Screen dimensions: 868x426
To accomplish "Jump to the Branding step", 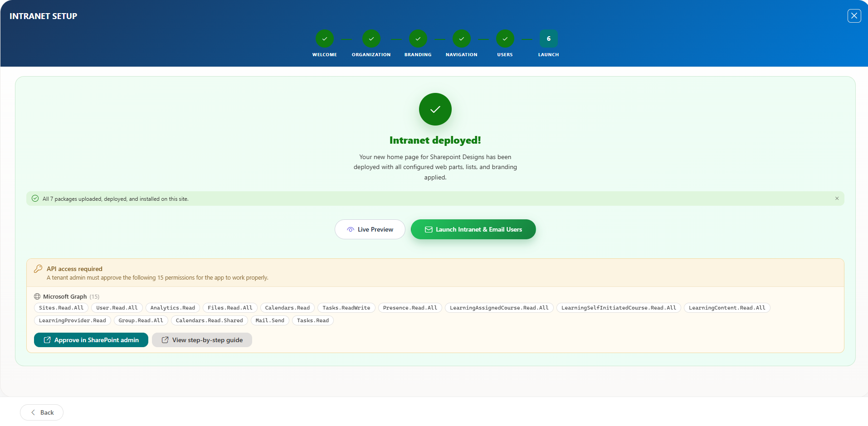I will click(x=418, y=39).
